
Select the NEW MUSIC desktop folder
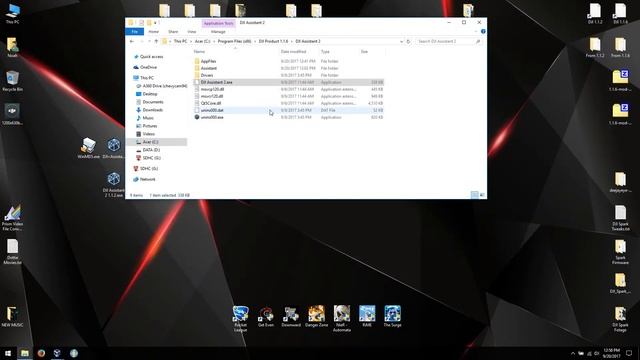[x=12, y=317]
